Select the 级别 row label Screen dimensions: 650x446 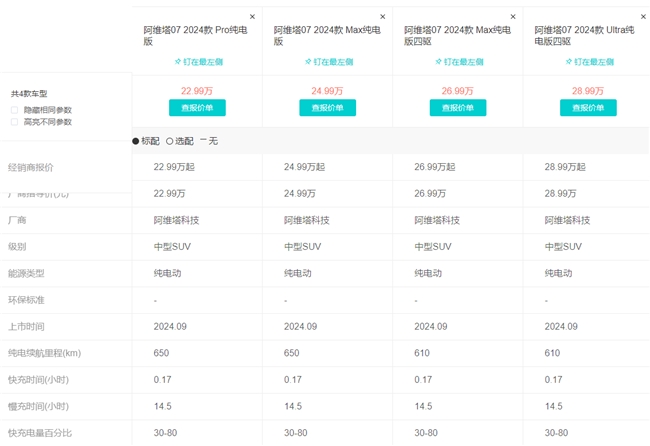pyautogui.click(x=17, y=247)
